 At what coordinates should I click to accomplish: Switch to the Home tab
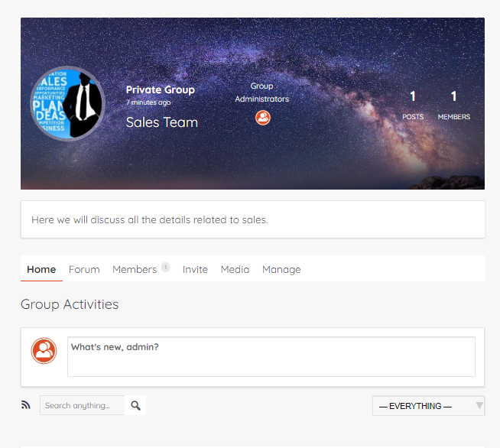coord(41,269)
